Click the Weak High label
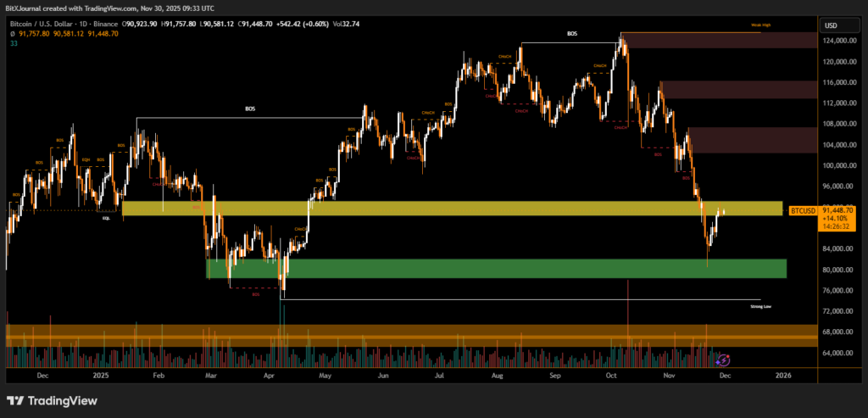868x418 pixels. point(760,26)
